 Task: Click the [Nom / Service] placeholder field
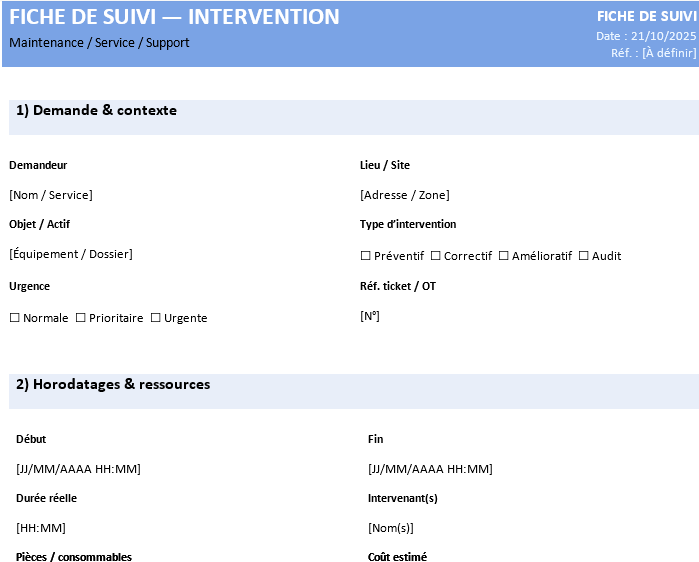(x=51, y=195)
